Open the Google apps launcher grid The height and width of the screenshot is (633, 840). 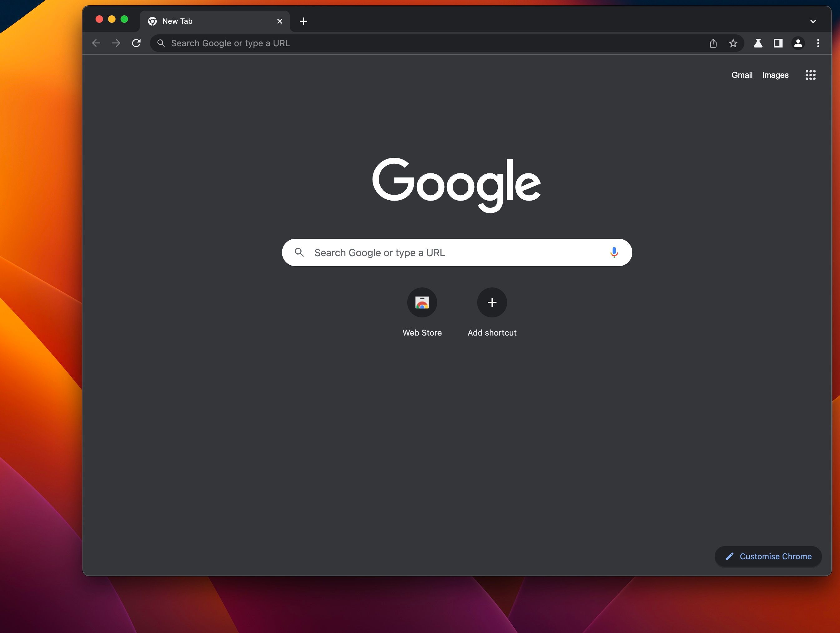point(810,75)
